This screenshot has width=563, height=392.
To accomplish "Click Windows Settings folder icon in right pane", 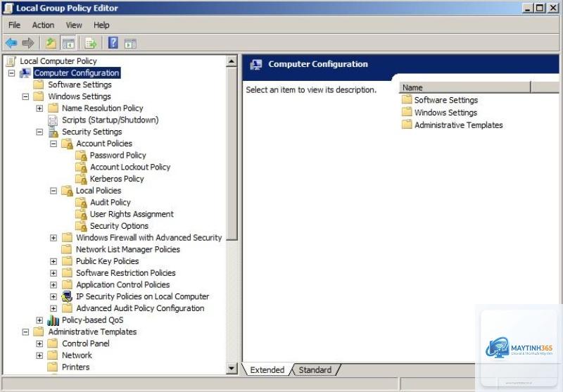I will click(407, 112).
